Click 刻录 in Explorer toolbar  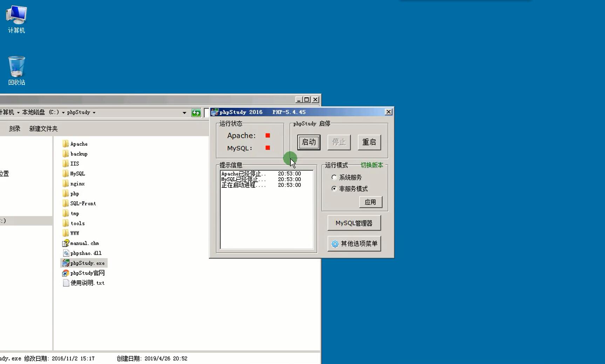14,129
